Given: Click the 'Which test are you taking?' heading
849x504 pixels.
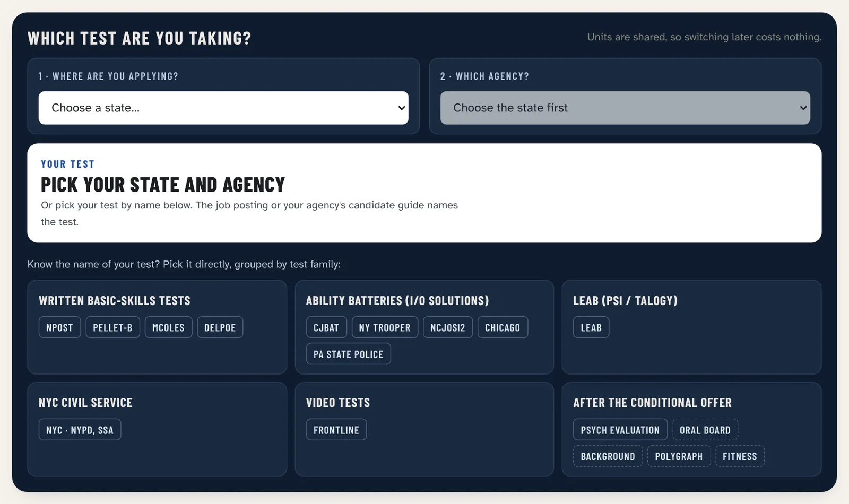Looking at the screenshot, I should (140, 38).
